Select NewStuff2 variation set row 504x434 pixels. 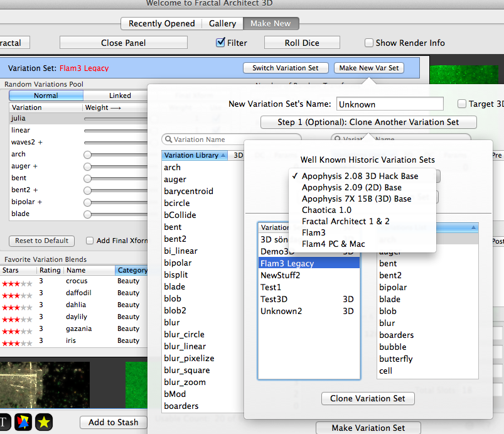click(x=309, y=275)
